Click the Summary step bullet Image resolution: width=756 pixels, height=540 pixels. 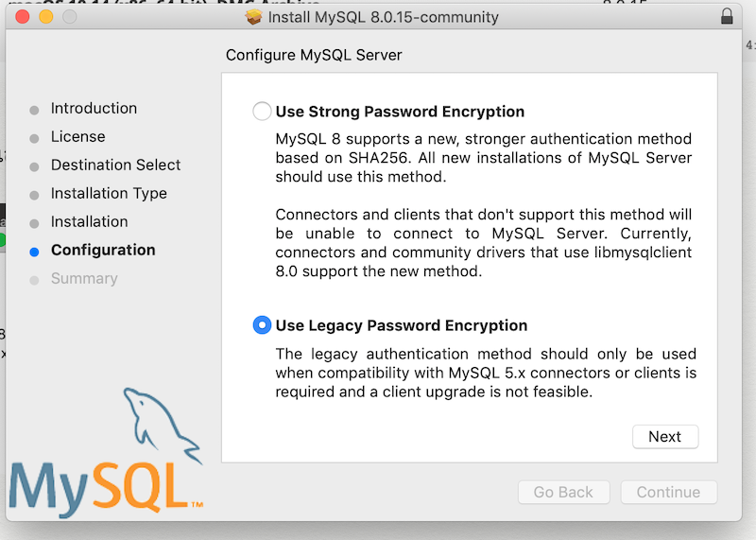pos(34,280)
